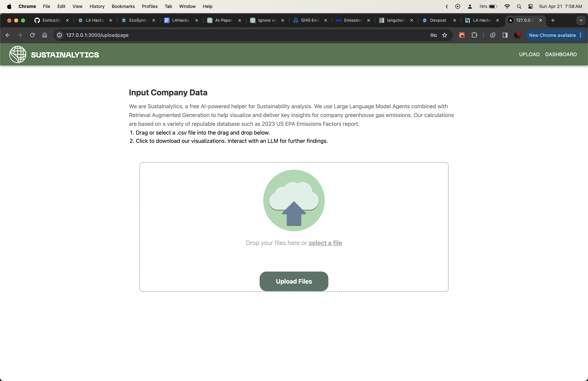
Task: Open the History menu in the menu bar
Action: [97, 6]
